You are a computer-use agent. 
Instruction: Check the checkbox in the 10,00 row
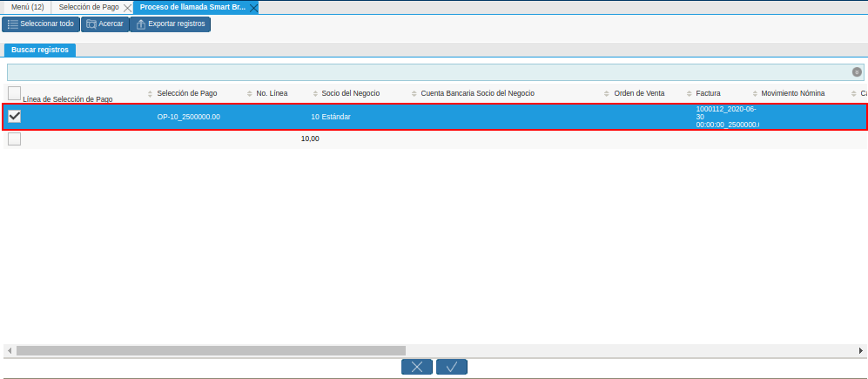tap(15, 139)
